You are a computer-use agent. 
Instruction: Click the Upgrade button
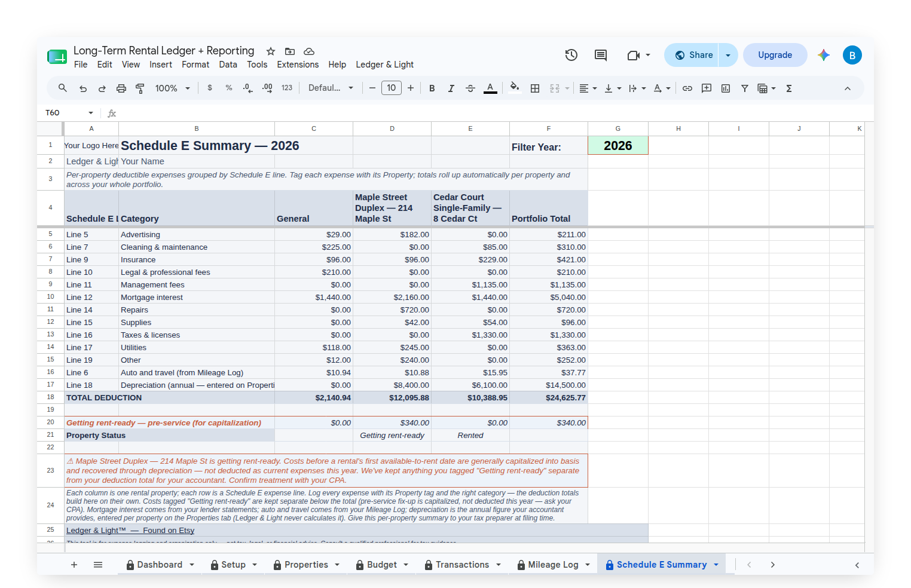[775, 55]
